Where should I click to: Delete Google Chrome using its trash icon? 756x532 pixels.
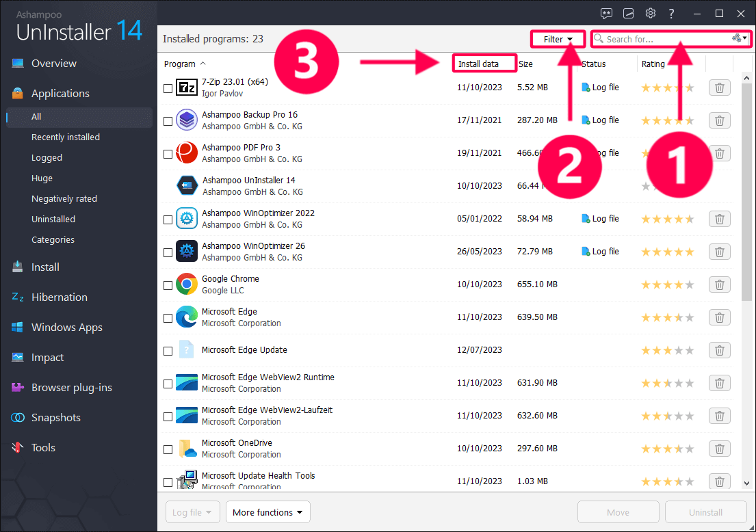click(719, 284)
